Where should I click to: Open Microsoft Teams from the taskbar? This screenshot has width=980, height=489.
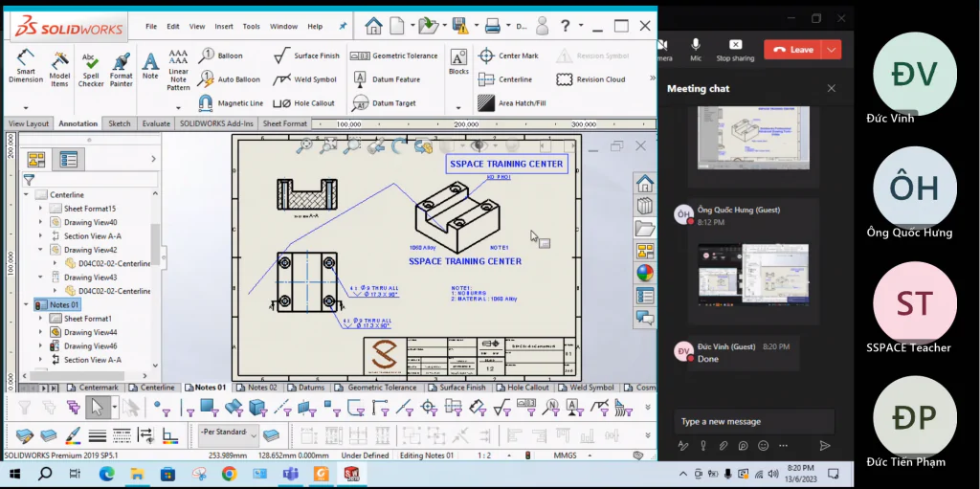pos(290,474)
